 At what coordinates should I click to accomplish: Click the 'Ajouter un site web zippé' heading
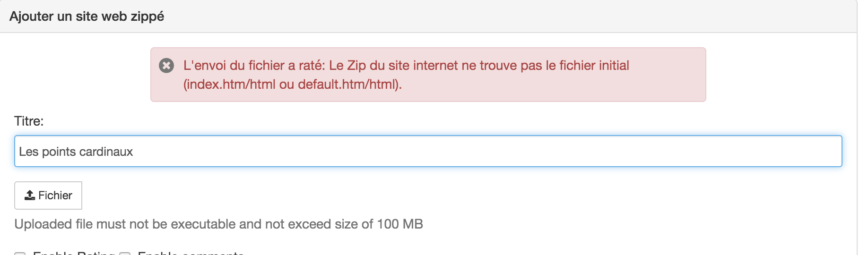tap(87, 17)
